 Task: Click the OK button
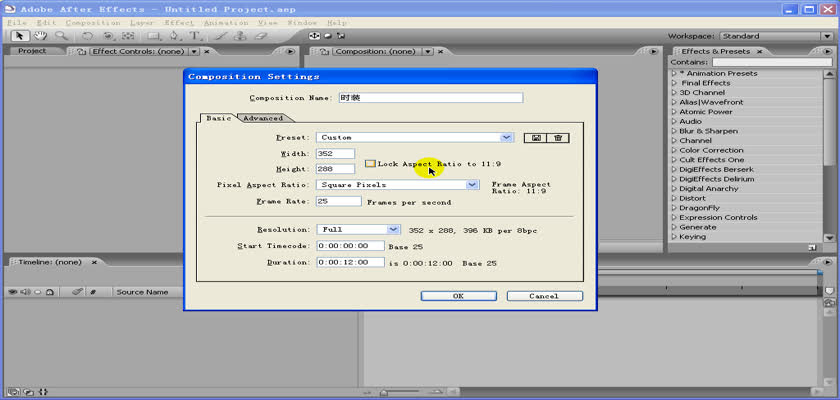click(458, 296)
